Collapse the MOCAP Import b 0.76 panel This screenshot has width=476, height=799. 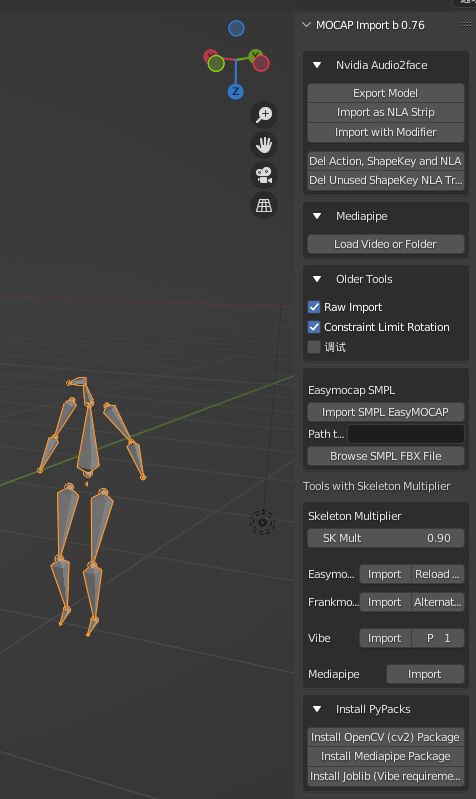pos(306,24)
